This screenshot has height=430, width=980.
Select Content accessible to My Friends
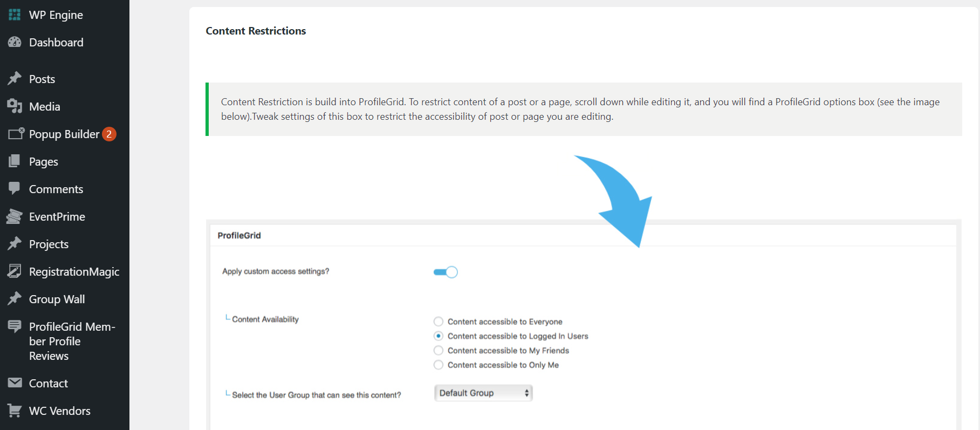tap(438, 351)
